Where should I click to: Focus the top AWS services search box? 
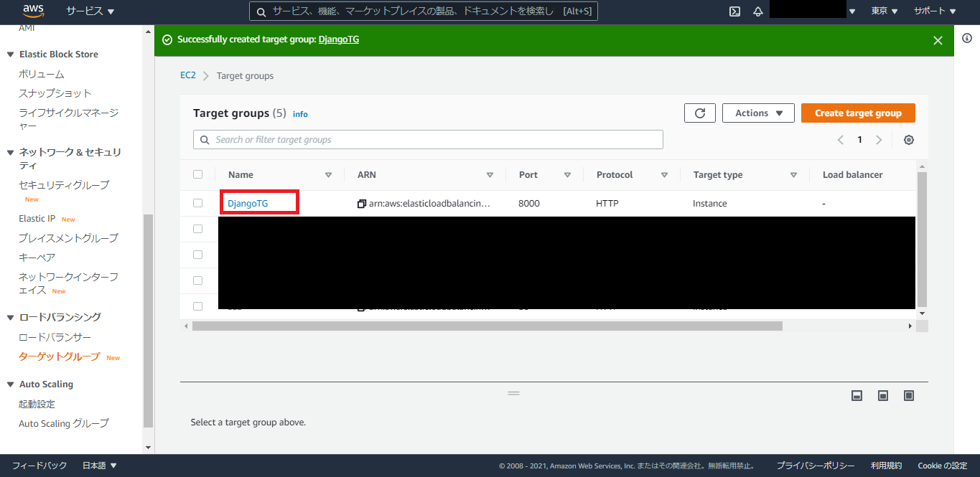click(x=424, y=11)
